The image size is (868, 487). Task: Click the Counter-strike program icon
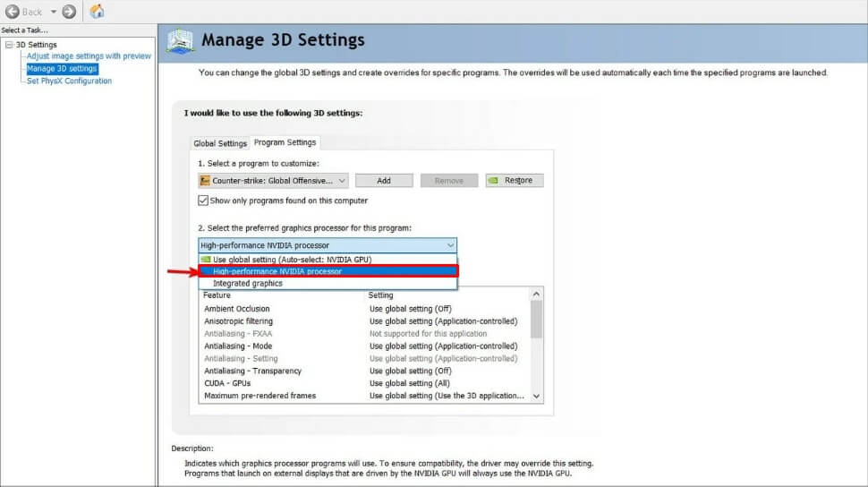pyautogui.click(x=205, y=181)
